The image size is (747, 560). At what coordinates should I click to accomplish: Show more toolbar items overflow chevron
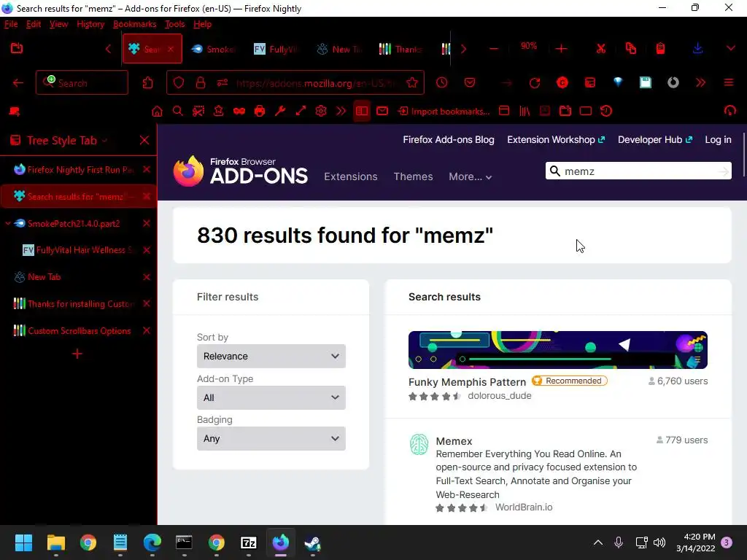tap(700, 83)
